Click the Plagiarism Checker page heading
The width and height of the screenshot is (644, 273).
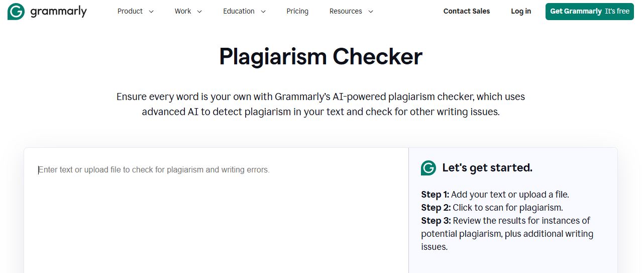(x=320, y=56)
